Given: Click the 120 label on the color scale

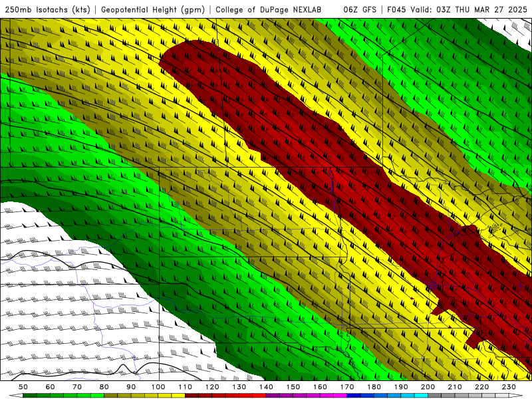Looking at the screenshot, I should pyautogui.click(x=212, y=387).
